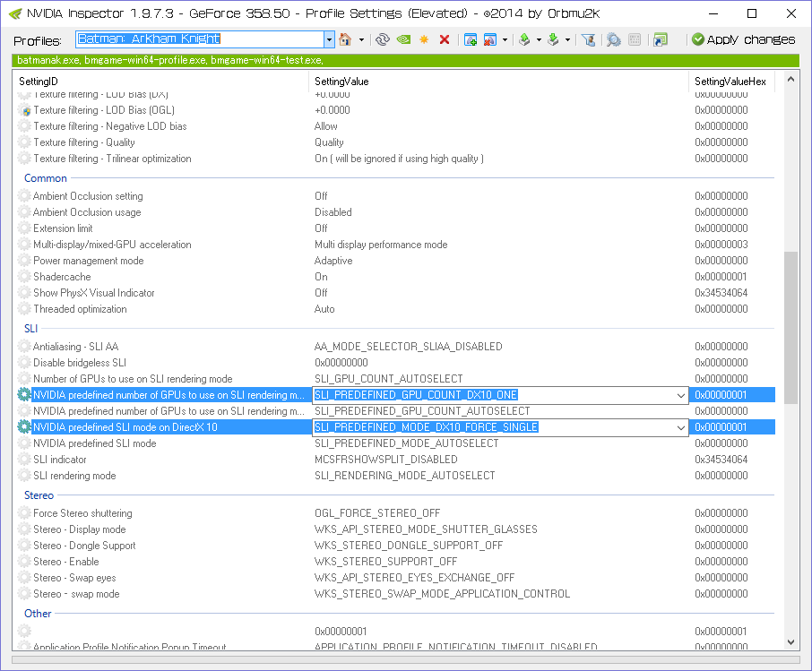
Task: Click the gear icon beside Stereo - Enable
Action: [24, 562]
